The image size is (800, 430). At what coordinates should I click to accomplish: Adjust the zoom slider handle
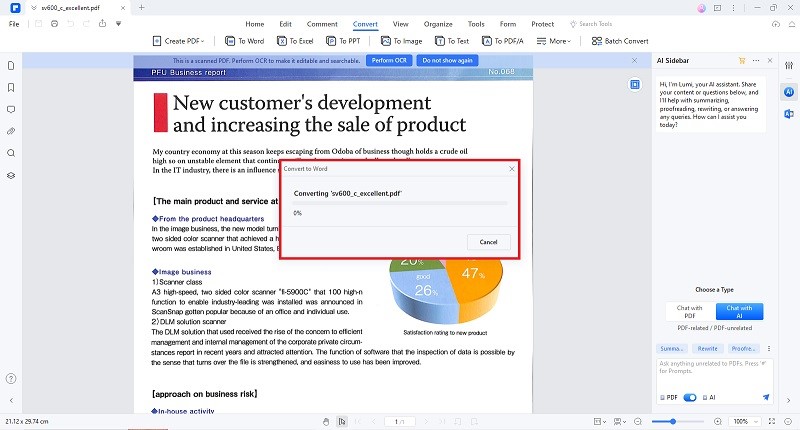click(x=673, y=421)
